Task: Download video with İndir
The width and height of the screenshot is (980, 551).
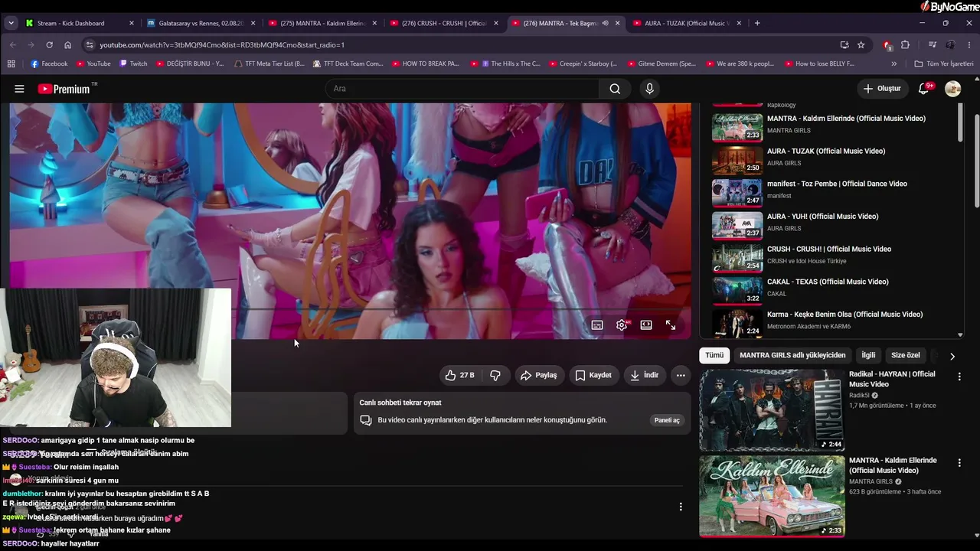Action: point(645,375)
